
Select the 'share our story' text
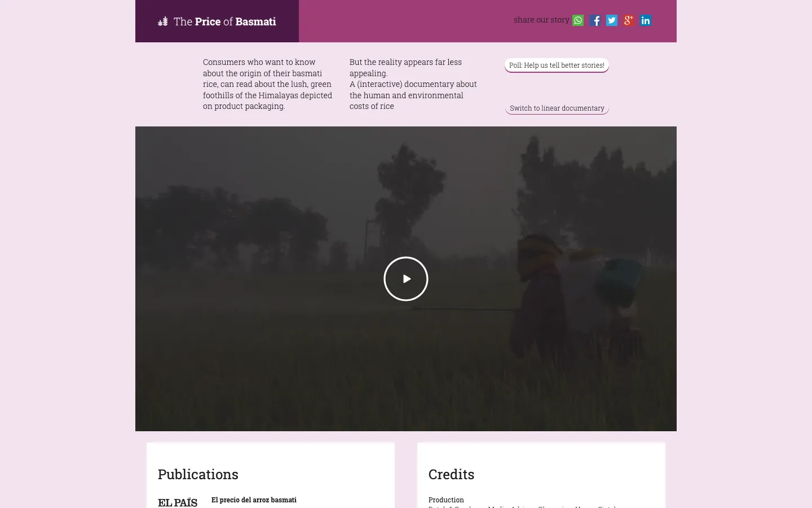tap(541, 20)
